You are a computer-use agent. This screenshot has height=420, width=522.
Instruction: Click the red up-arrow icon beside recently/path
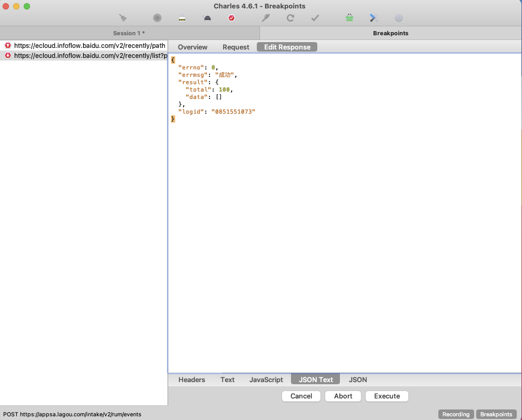point(7,45)
